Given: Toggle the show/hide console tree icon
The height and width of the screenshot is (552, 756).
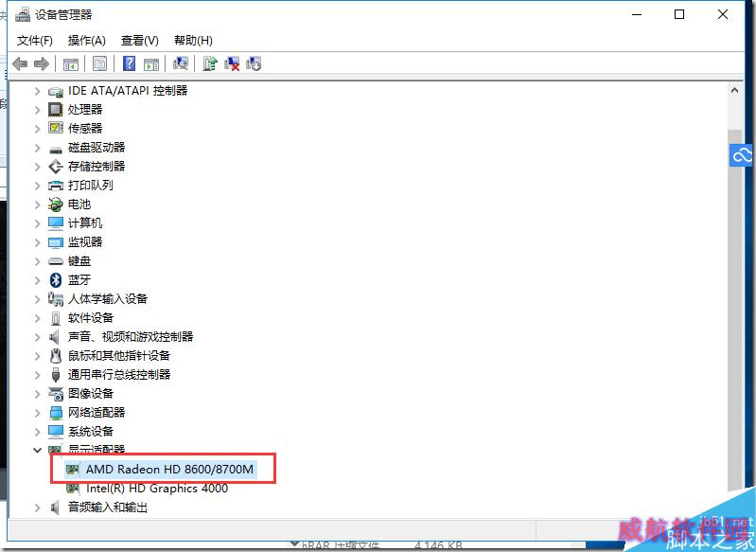Looking at the screenshot, I should (71, 63).
